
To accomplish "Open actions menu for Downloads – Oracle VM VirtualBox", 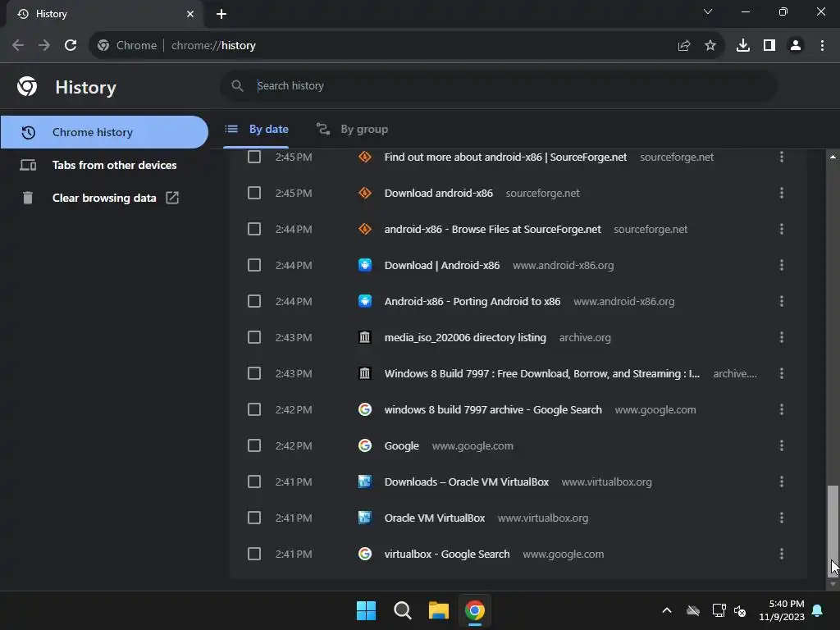I will 782,482.
